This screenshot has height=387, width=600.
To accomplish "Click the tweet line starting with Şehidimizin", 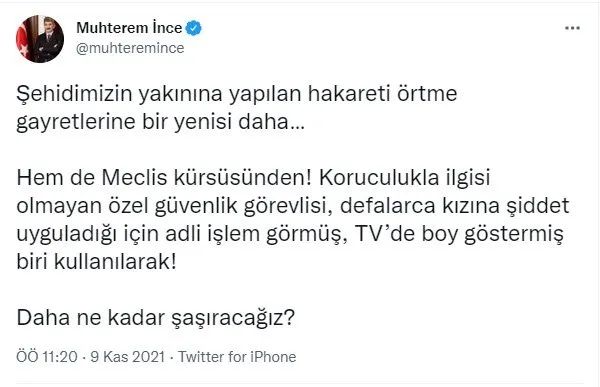I will [x=236, y=94].
